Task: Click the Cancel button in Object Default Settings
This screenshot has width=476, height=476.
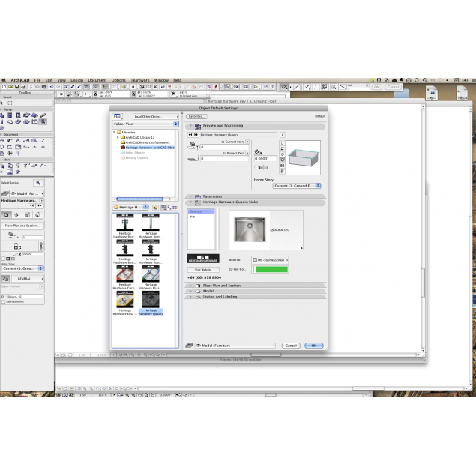Action: click(291, 346)
